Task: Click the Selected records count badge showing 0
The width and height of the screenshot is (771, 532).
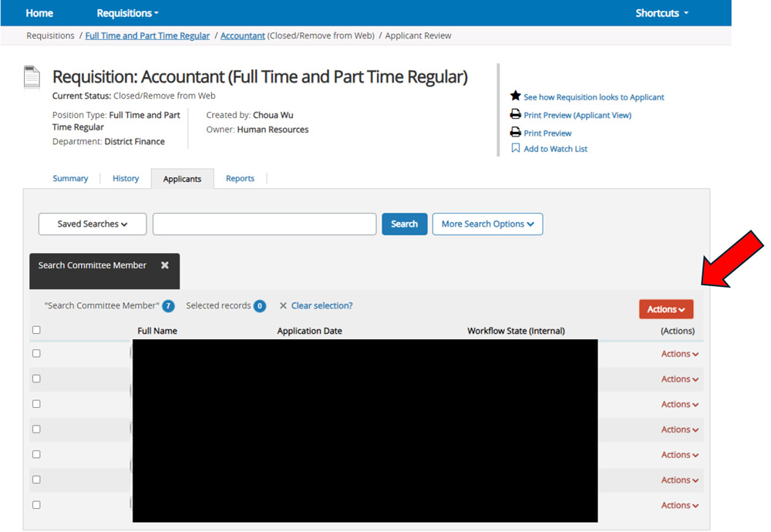Action: pyautogui.click(x=260, y=306)
